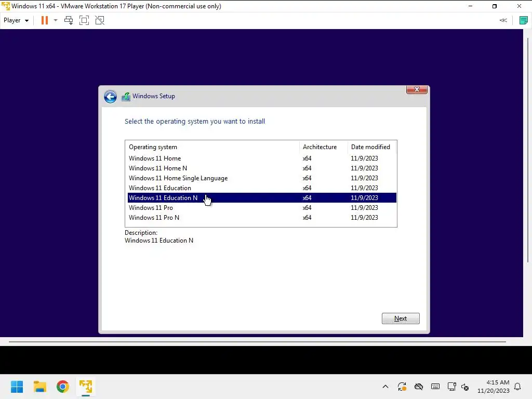532x399 pixels.
Task: Click the sync update tray icon
Action: tap(402, 387)
